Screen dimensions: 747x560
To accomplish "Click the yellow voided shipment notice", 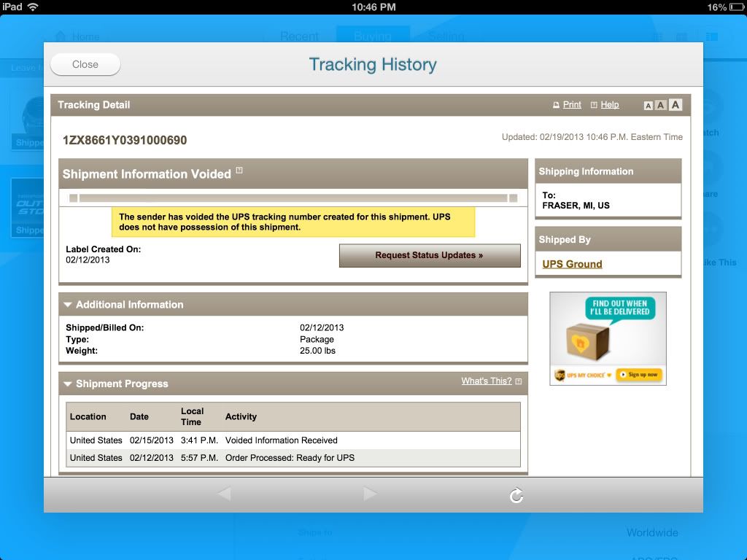I will pyautogui.click(x=293, y=222).
